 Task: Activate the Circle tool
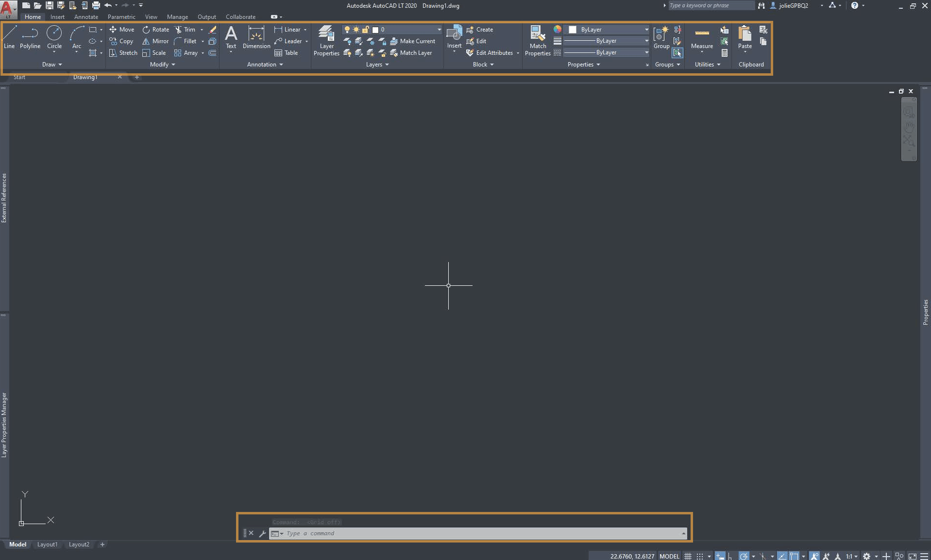click(x=54, y=37)
